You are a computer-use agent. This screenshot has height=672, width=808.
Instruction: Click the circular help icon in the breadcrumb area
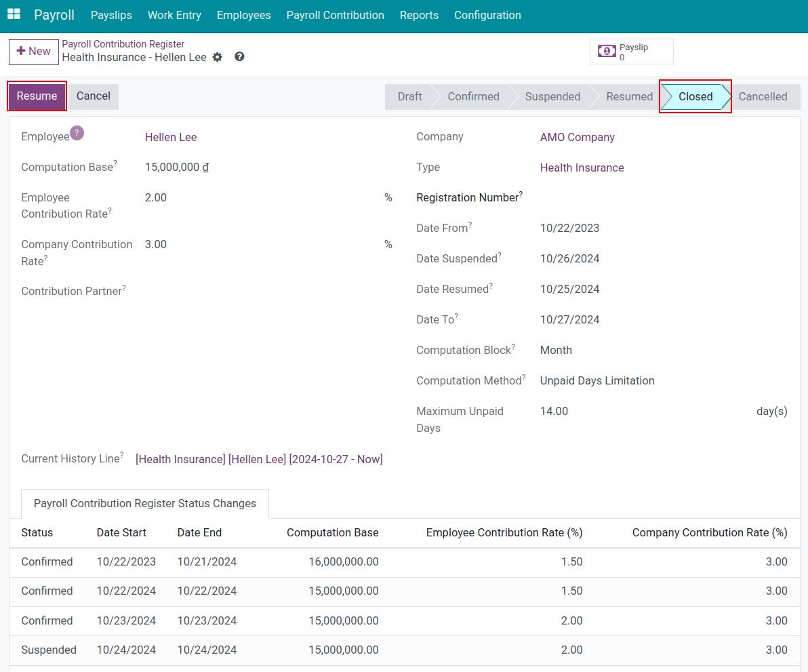(x=239, y=56)
